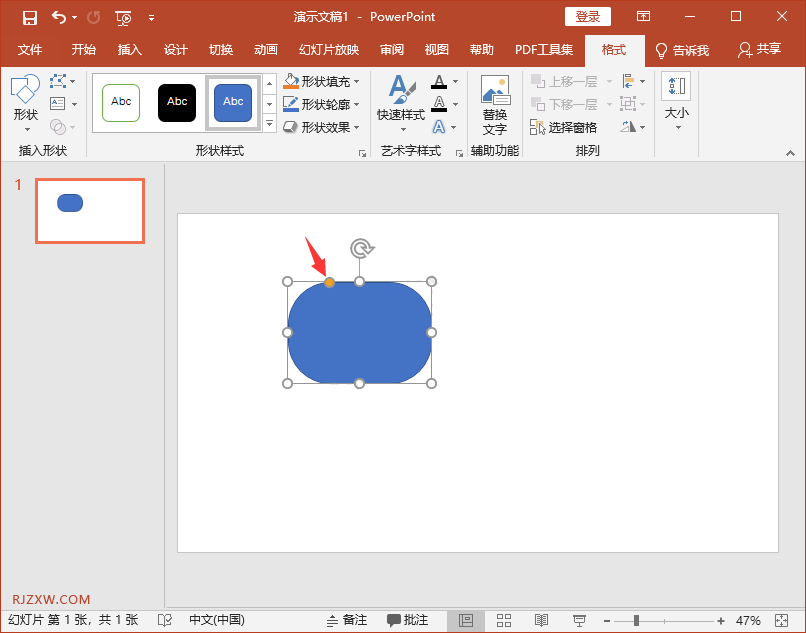Screen dimensions: 806x633
Task: Open the Insert (插入) ribbon tab
Action: click(130, 50)
